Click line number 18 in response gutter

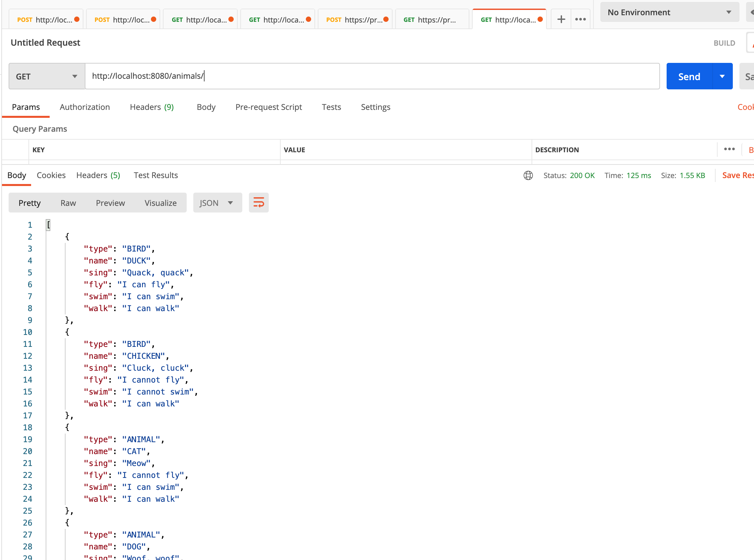27,428
